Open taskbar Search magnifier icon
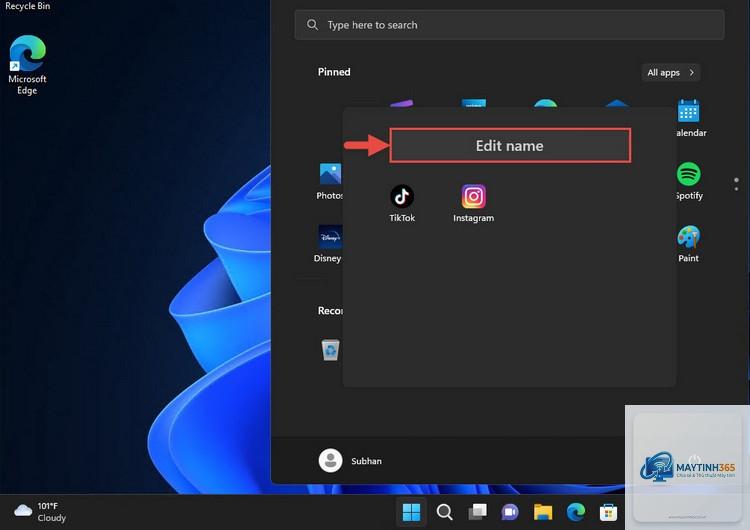 444,512
